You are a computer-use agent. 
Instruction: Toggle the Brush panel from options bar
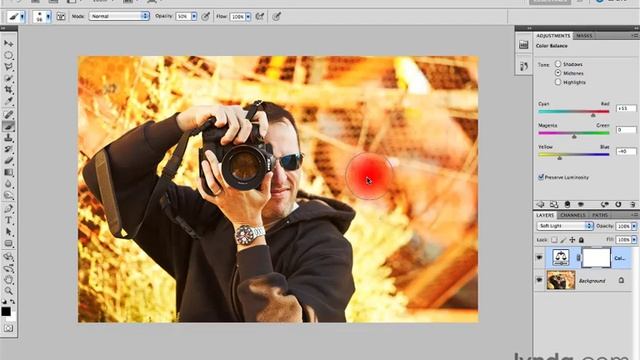60,16
